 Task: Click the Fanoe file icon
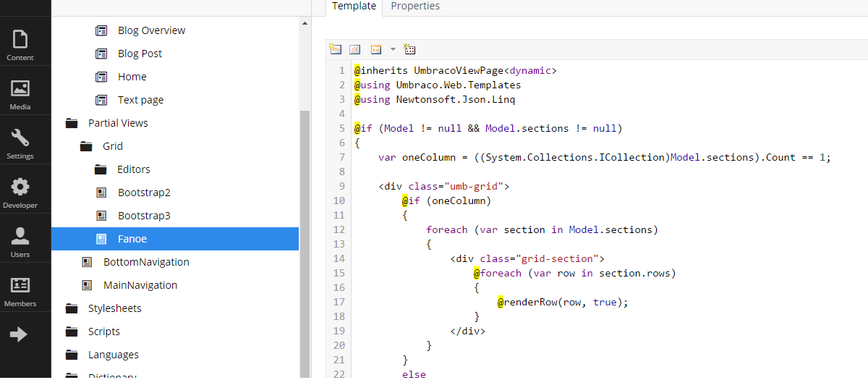101,239
